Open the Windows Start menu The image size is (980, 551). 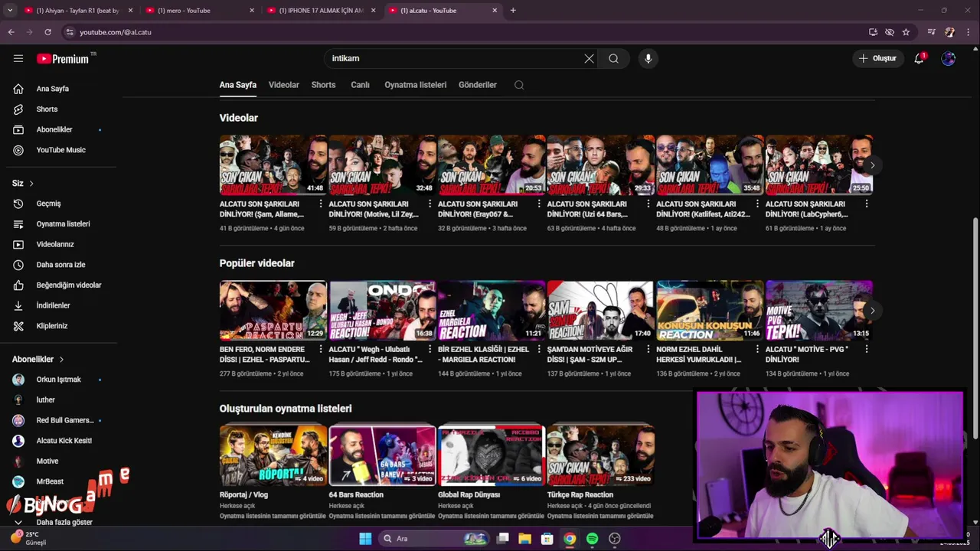365,539
